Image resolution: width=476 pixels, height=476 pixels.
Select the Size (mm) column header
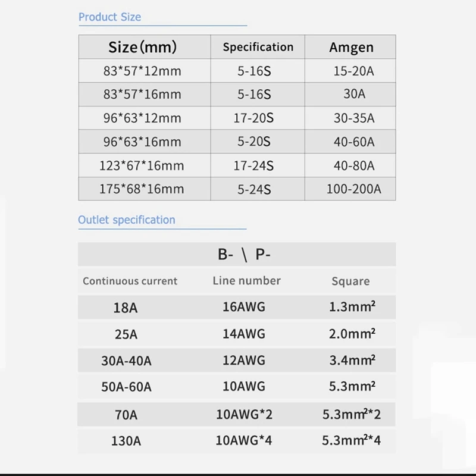142,47
